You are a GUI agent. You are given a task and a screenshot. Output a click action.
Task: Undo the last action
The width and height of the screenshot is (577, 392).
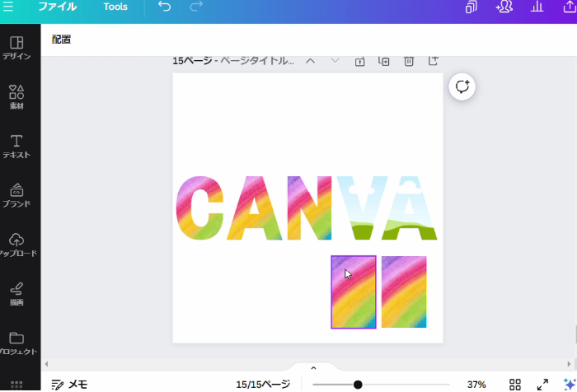pos(165,7)
